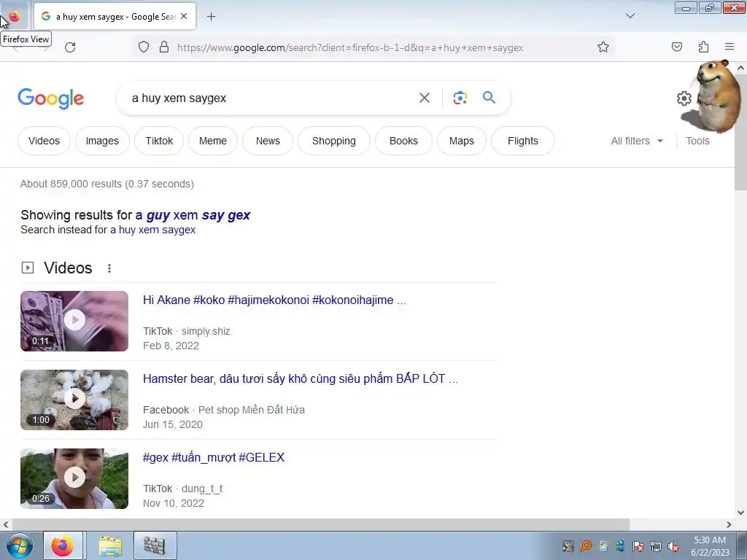Save page to Pocket
This screenshot has width=747, height=560.
[x=677, y=47]
